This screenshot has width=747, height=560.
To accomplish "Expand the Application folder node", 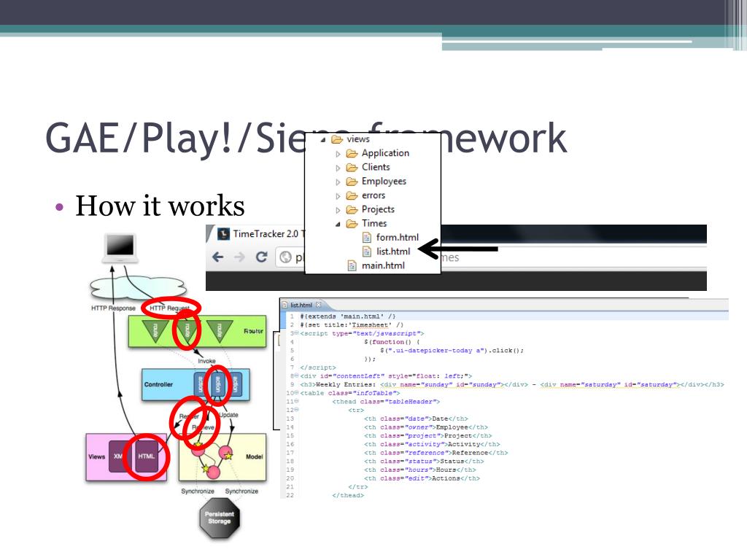I will click(338, 154).
